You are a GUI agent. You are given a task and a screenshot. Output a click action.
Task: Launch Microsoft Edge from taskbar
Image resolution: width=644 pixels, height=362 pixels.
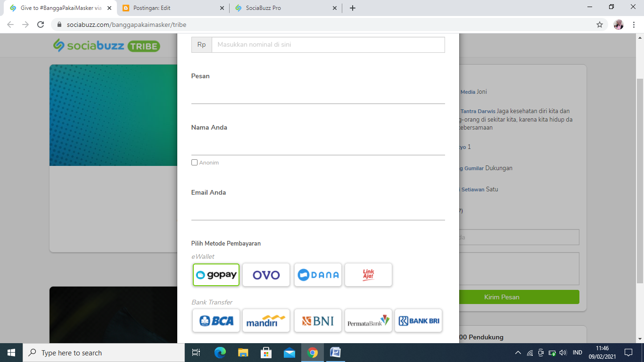[220, 353]
